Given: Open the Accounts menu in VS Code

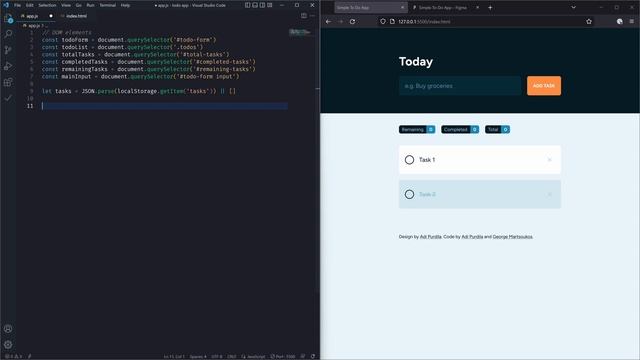Looking at the screenshot, I should (x=8, y=329).
